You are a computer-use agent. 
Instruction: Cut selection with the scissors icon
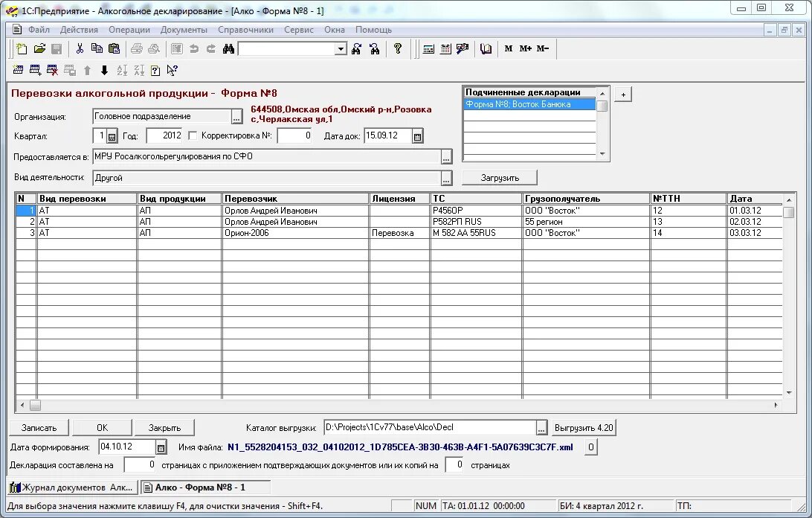(x=80, y=48)
